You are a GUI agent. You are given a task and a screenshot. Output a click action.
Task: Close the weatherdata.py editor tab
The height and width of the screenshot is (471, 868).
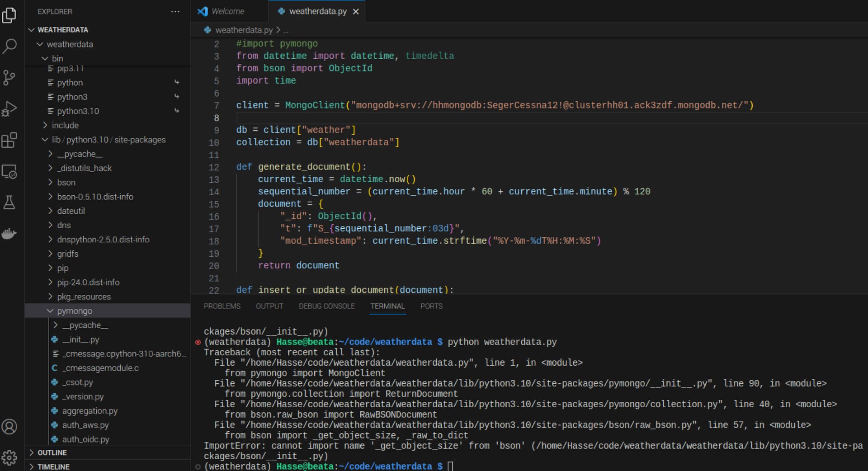coord(356,12)
